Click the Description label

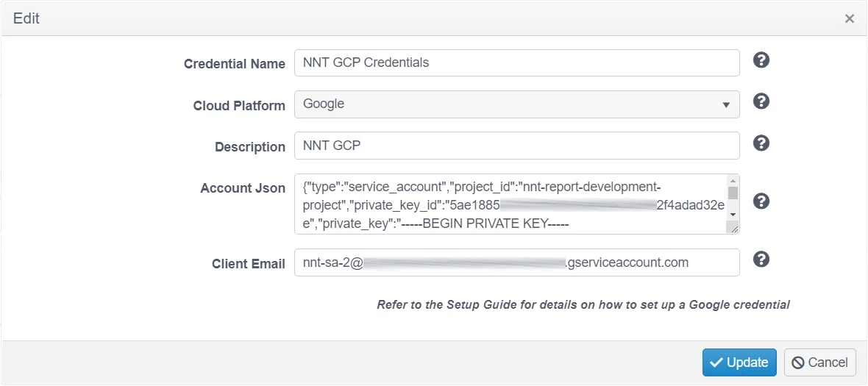click(250, 147)
